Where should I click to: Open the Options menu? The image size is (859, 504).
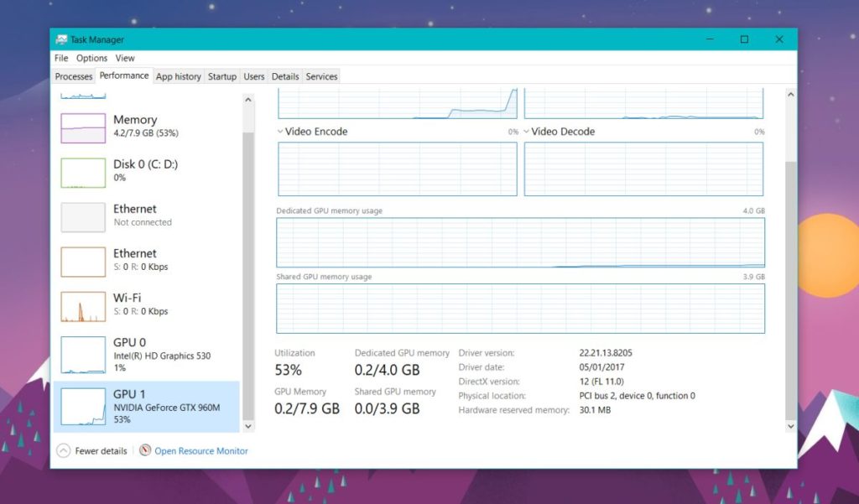[91, 58]
